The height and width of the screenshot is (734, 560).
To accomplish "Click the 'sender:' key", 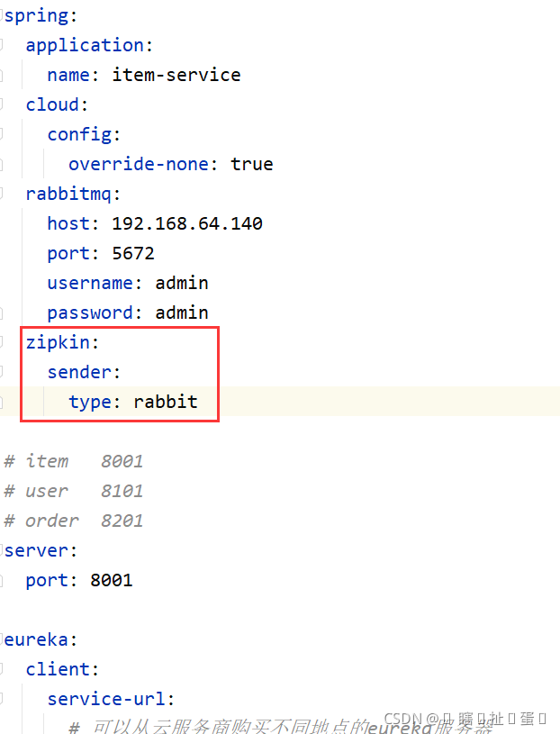I will (84, 373).
